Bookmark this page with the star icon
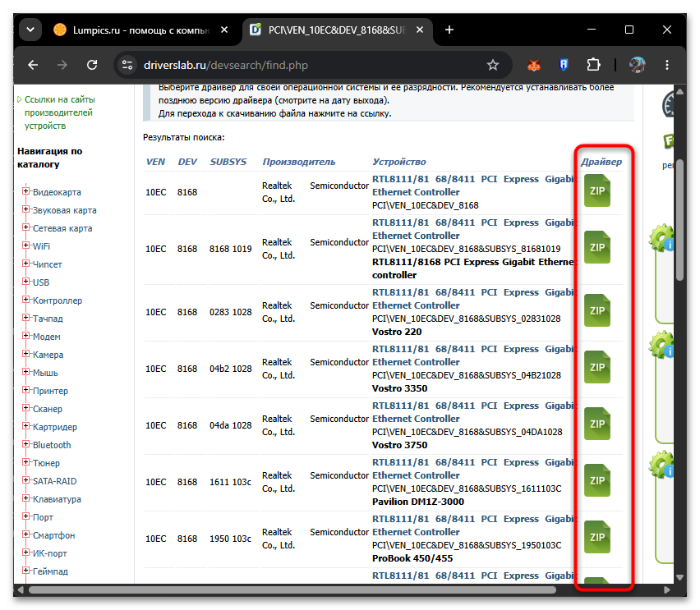Viewport: 700px width, 610px height. 492,65
